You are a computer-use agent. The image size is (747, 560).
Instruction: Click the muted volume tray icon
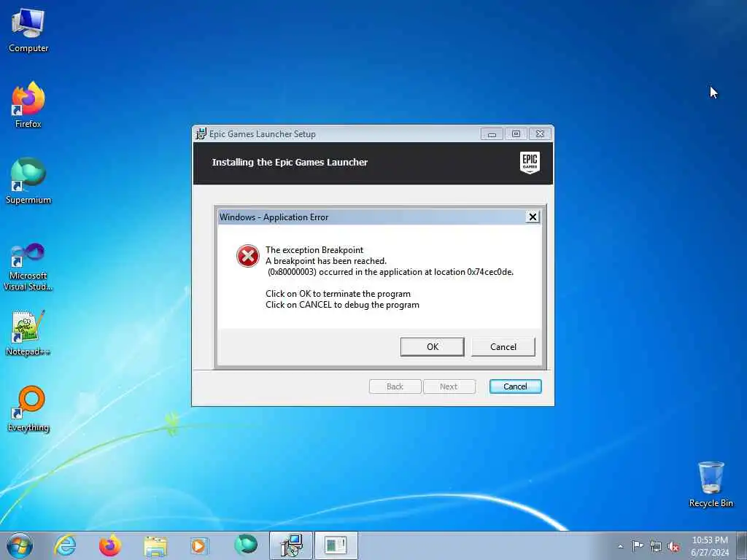[x=673, y=546]
